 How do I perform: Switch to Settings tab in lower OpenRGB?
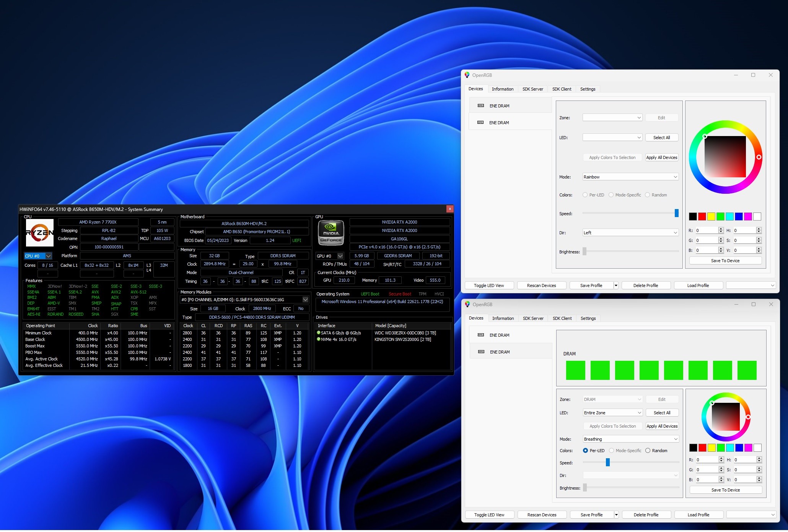588,318
